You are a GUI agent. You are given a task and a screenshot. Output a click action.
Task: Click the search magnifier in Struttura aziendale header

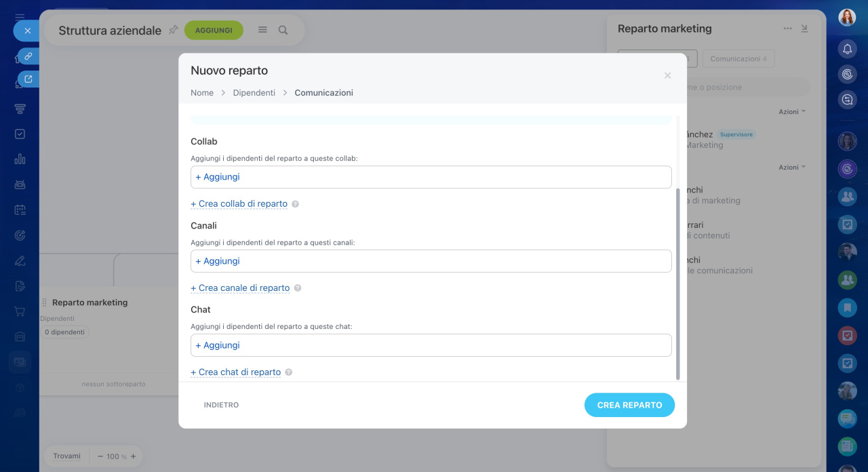tap(283, 30)
